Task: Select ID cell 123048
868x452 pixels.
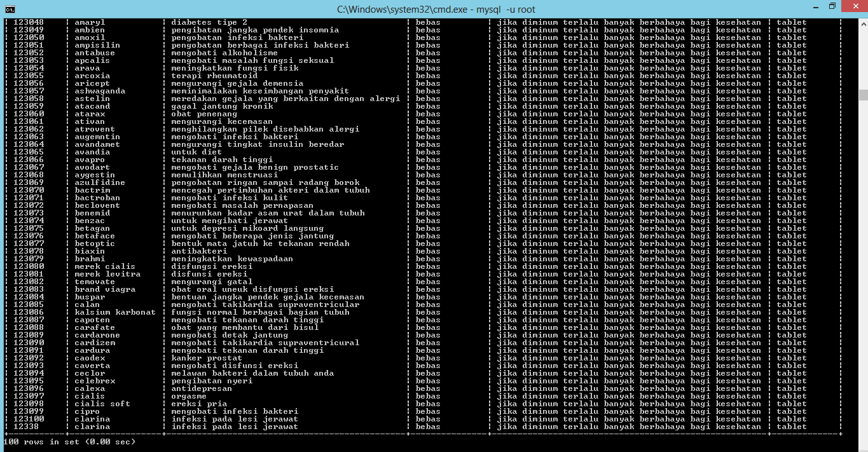Action: pyautogui.click(x=29, y=22)
